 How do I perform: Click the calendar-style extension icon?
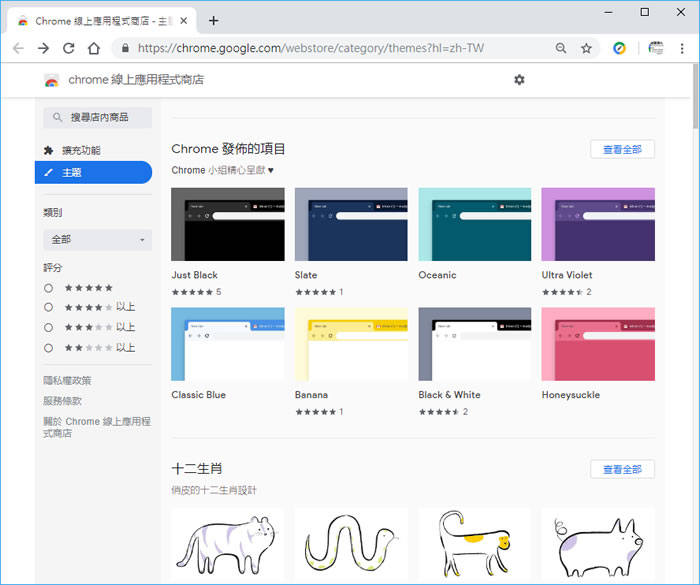point(656,48)
